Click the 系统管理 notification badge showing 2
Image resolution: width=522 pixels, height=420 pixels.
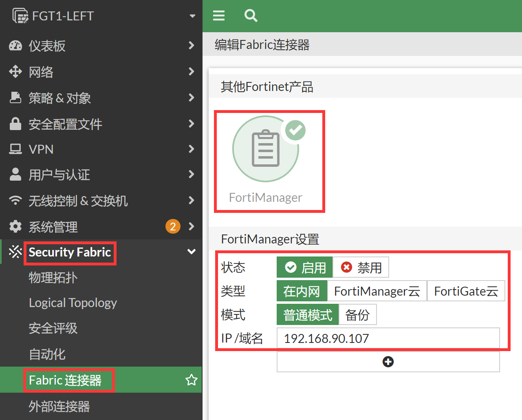(173, 226)
